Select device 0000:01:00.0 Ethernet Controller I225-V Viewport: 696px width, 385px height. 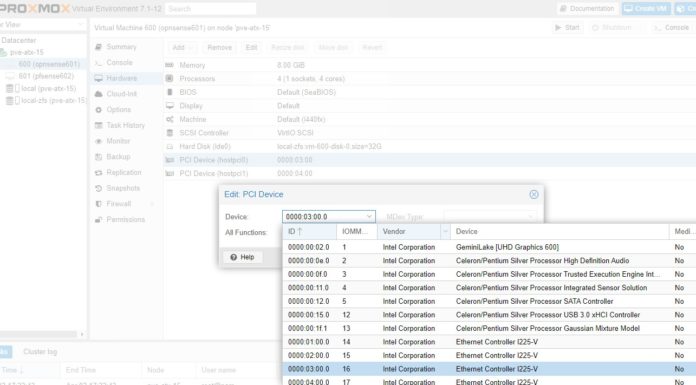point(489,342)
